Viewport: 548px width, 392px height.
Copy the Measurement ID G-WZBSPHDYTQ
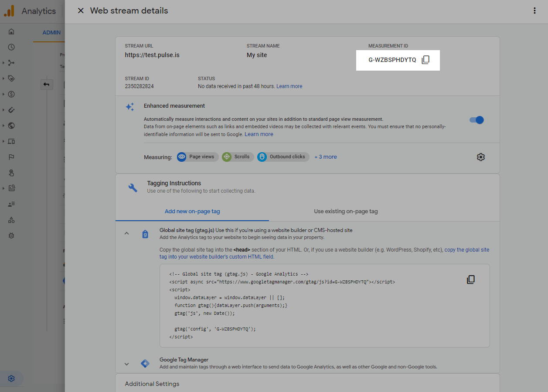click(x=425, y=60)
